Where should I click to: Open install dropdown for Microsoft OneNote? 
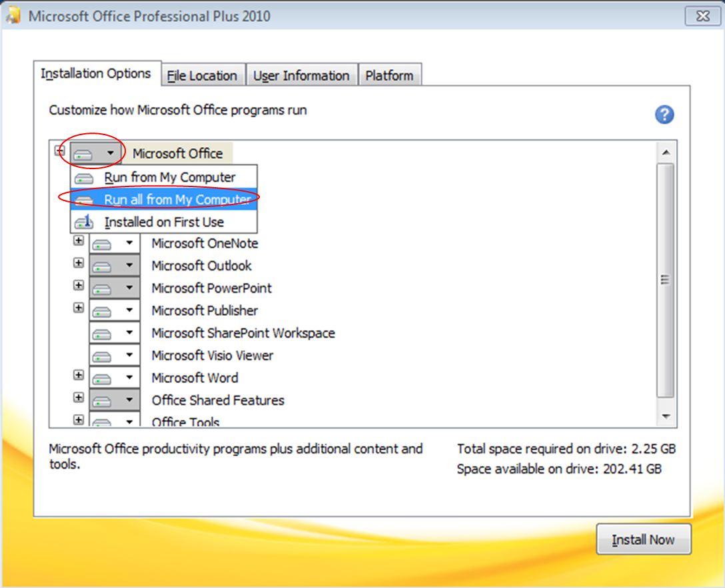(115, 243)
